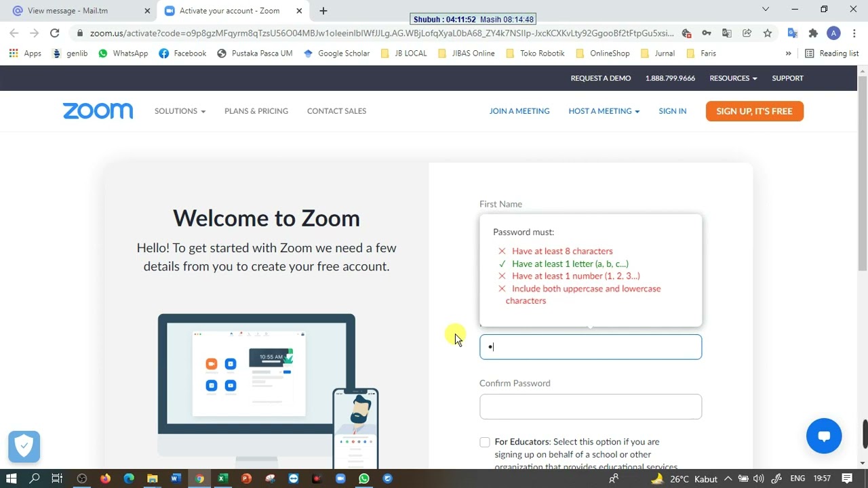Close the Mail.tm tab
Image resolution: width=868 pixels, height=488 pixels.
pyautogui.click(x=147, y=11)
